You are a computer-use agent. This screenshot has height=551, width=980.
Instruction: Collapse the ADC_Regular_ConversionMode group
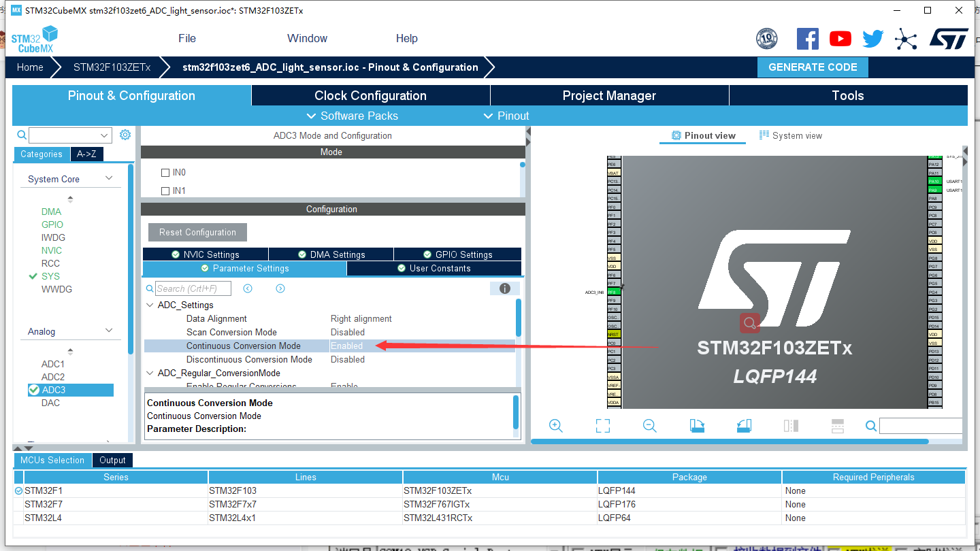tap(150, 373)
